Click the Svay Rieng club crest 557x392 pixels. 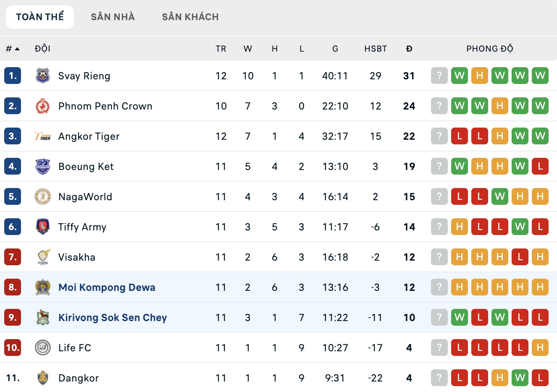[x=42, y=76]
